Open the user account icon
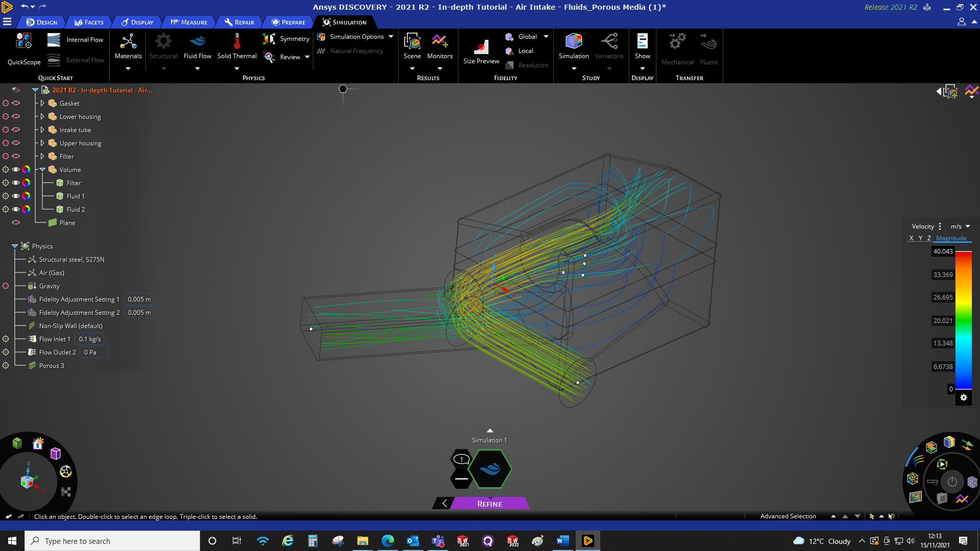 pos(962,22)
